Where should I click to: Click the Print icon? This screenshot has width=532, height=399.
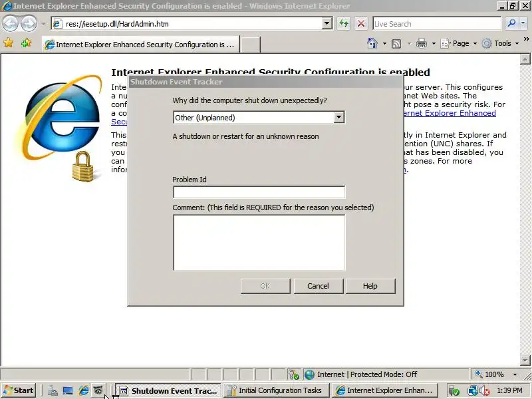click(x=422, y=43)
